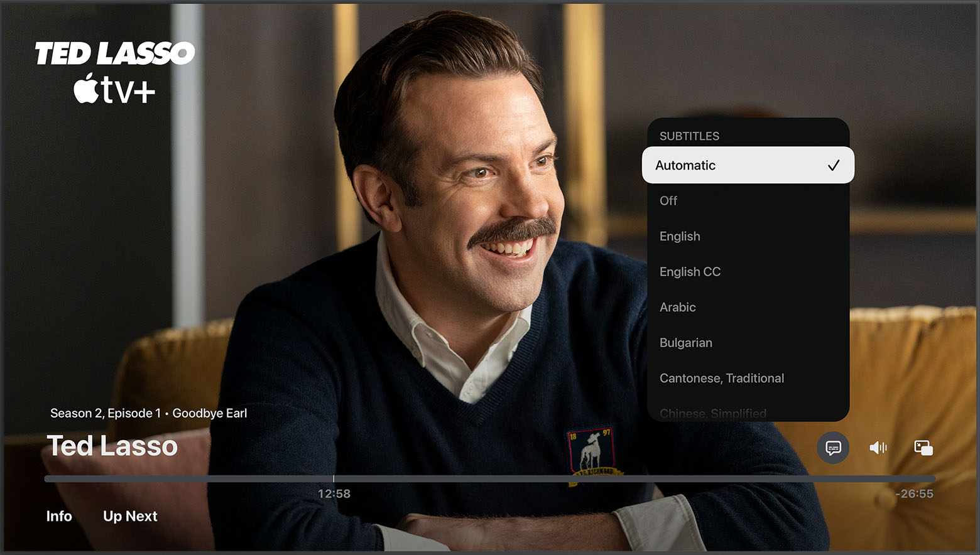The width and height of the screenshot is (980, 555).
Task: Click the 12:58 elapsed time label
Action: (x=334, y=493)
